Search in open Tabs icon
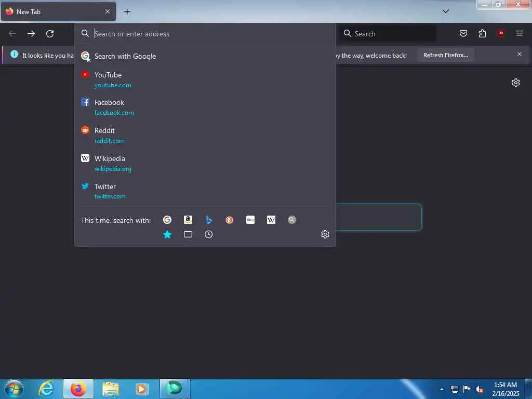The height and width of the screenshot is (399, 532). 188,234
